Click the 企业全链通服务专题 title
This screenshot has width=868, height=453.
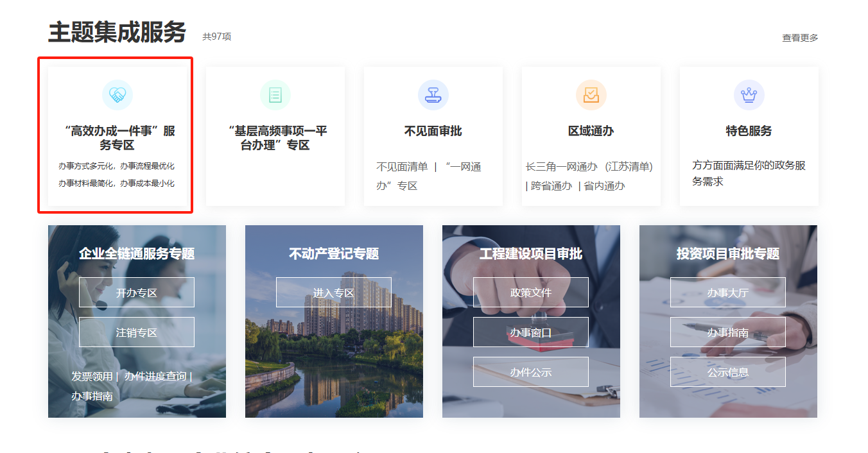point(137,254)
